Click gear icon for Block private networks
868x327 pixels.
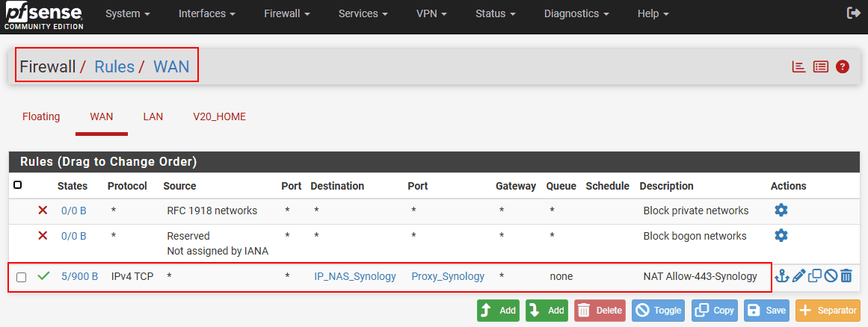(x=781, y=211)
